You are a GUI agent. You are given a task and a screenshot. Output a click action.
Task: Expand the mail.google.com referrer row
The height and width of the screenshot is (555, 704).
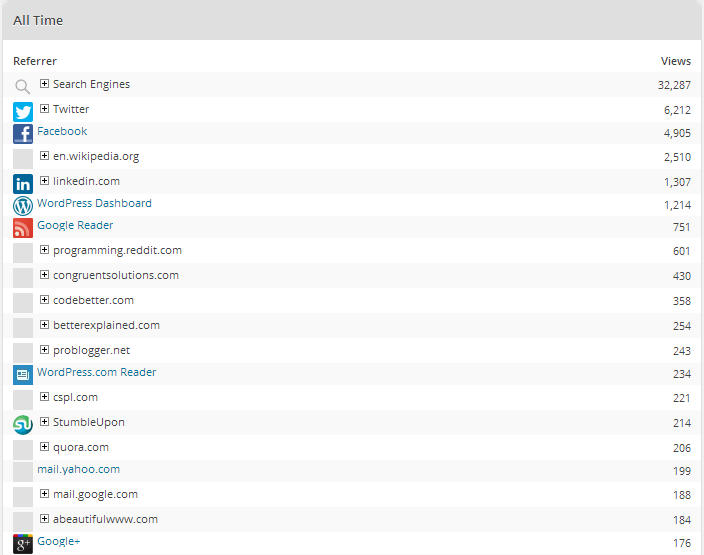44,494
